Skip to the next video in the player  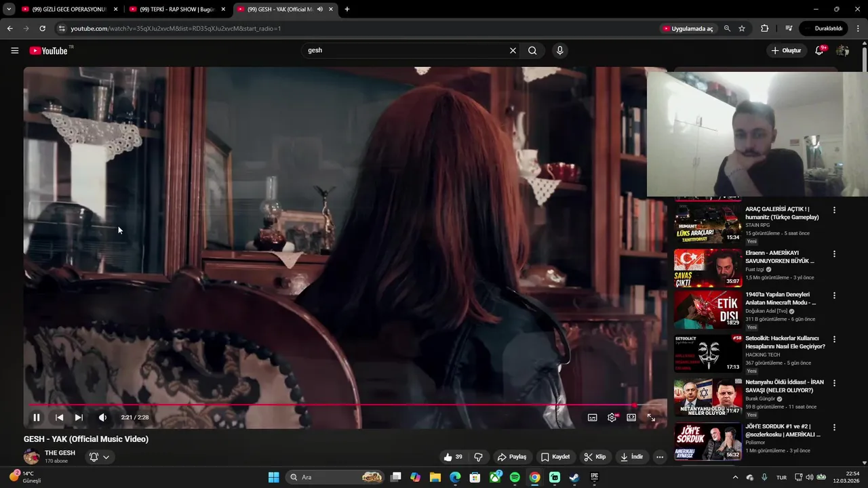pos(79,418)
